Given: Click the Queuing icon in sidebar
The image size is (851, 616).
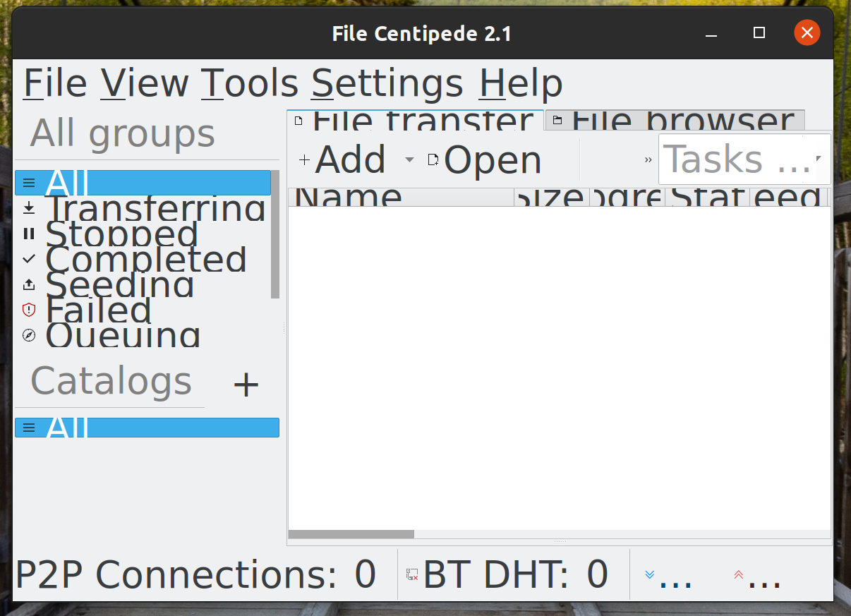Looking at the screenshot, I should [28, 335].
